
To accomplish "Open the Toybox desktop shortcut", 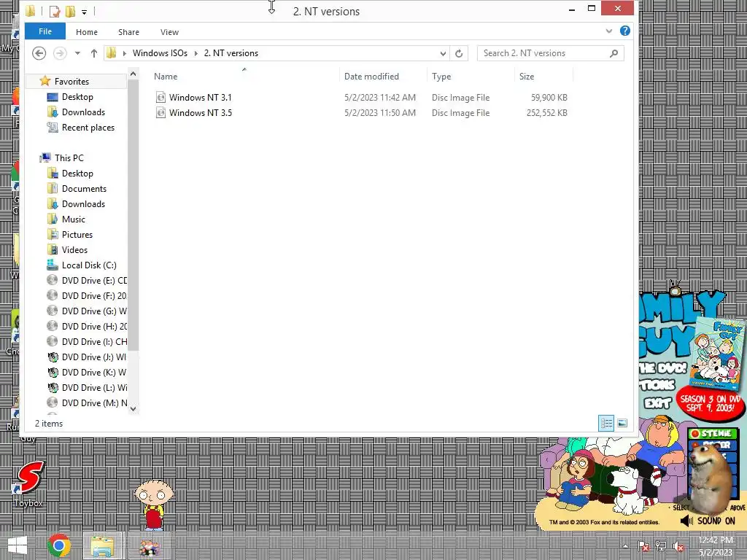I will pyautogui.click(x=29, y=483).
